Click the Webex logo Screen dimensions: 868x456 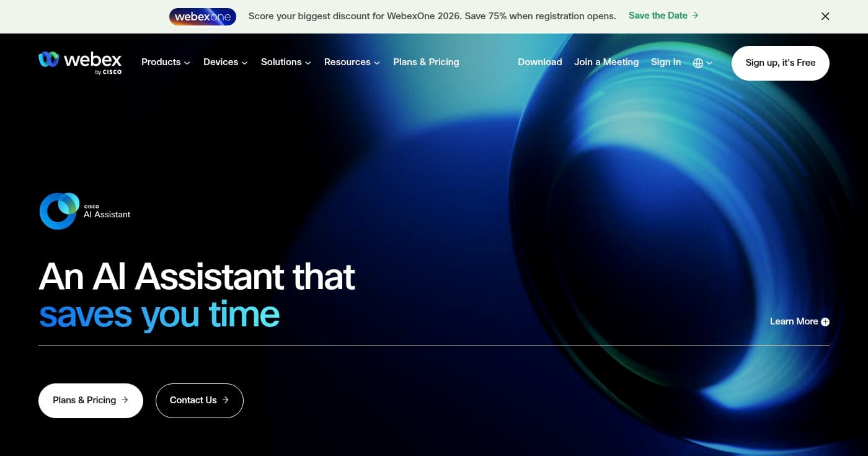coord(79,62)
